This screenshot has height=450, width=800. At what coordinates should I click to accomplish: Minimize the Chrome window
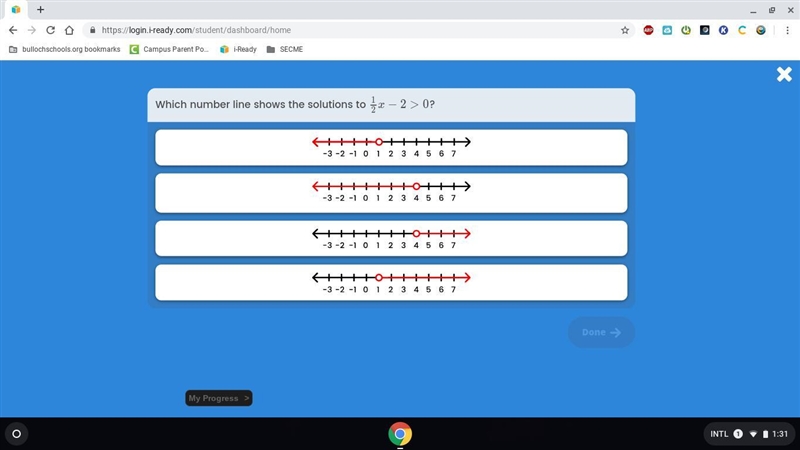tap(753, 10)
